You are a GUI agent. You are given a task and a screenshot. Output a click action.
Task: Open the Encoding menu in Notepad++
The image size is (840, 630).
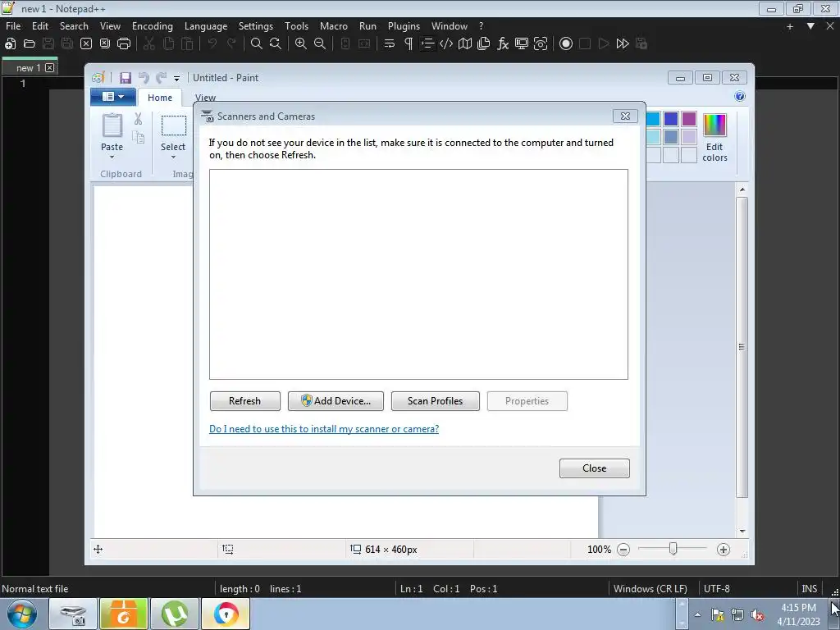click(152, 26)
